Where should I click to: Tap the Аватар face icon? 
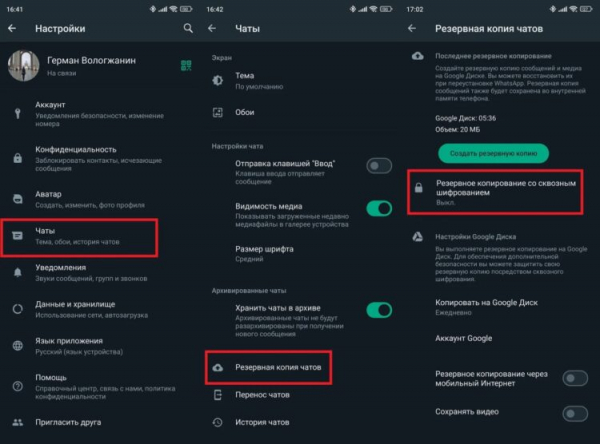[18, 199]
